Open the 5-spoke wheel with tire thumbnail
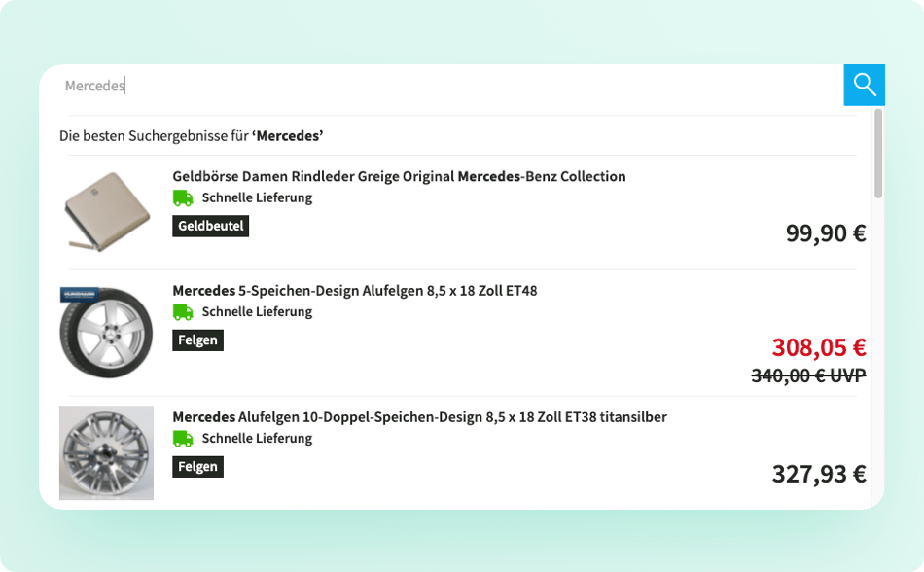924x572 pixels. pyautogui.click(x=106, y=333)
